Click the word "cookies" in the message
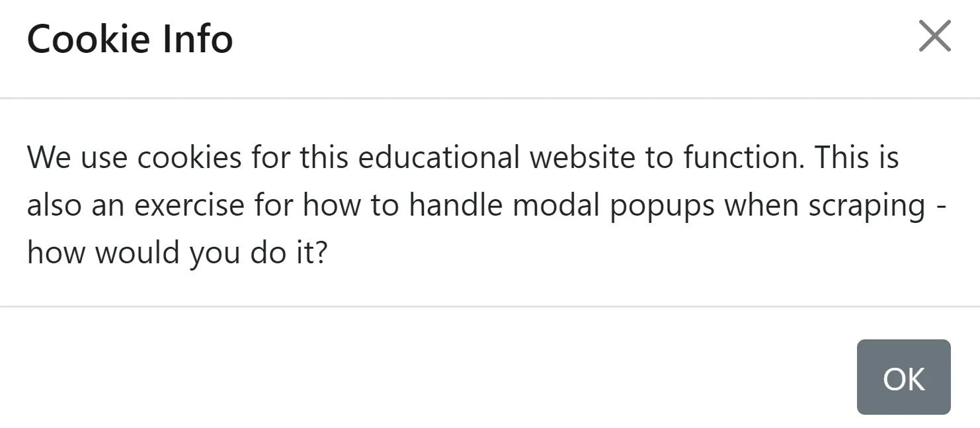 [188, 158]
